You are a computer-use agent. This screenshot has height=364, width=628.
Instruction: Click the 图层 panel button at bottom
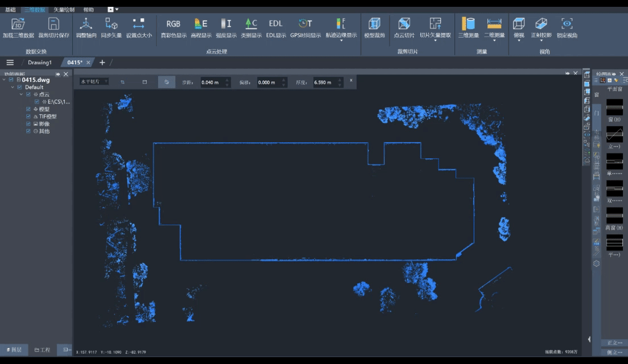13,350
